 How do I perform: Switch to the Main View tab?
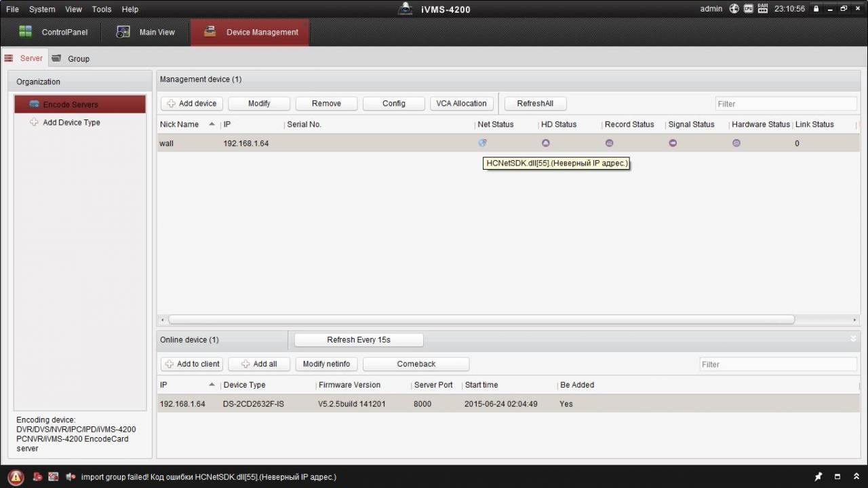pos(146,32)
